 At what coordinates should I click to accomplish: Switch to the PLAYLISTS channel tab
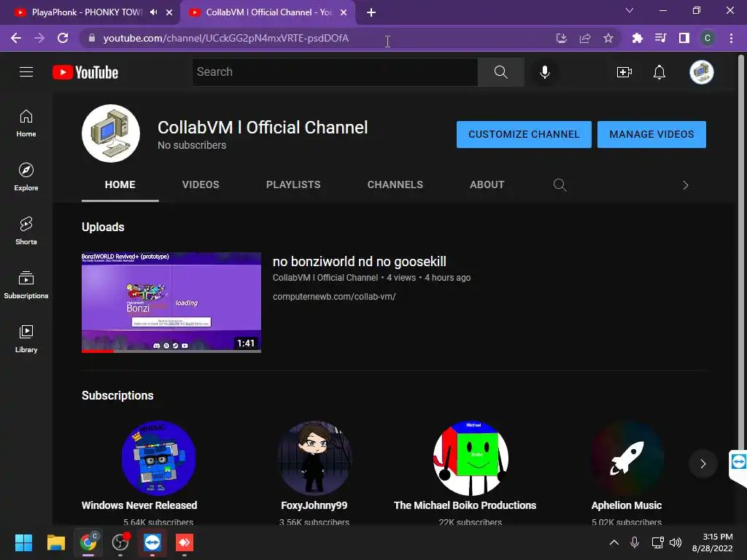pos(293,184)
